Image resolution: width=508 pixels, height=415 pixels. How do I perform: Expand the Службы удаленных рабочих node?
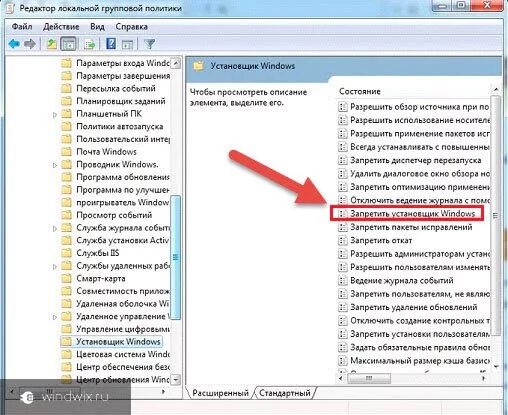pos(55,266)
